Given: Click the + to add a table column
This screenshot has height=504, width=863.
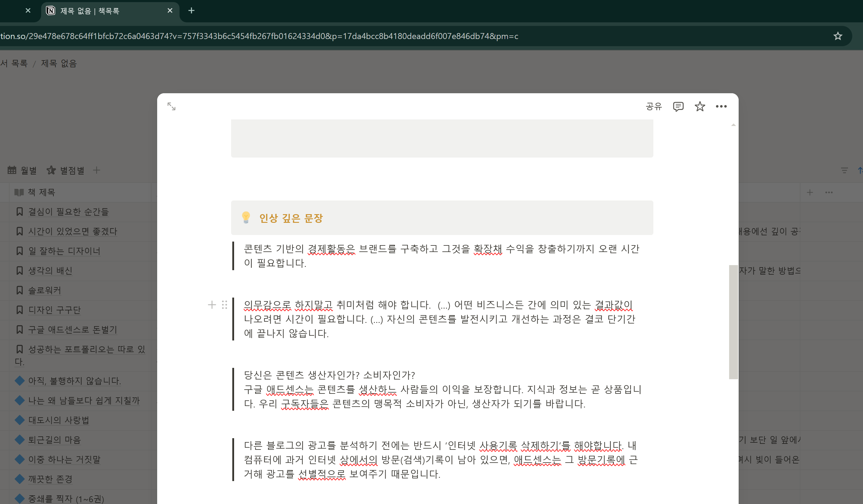Looking at the screenshot, I should pos(810,192).
